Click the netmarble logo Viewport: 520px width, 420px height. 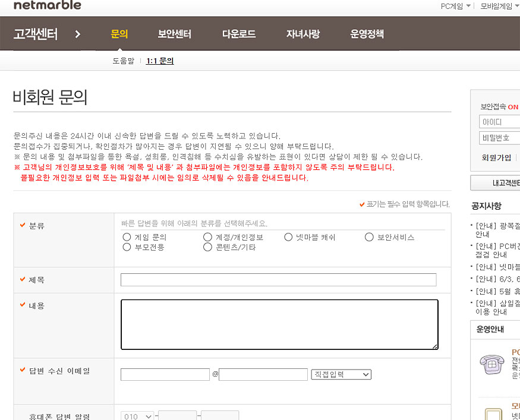(x=47, y=6)
